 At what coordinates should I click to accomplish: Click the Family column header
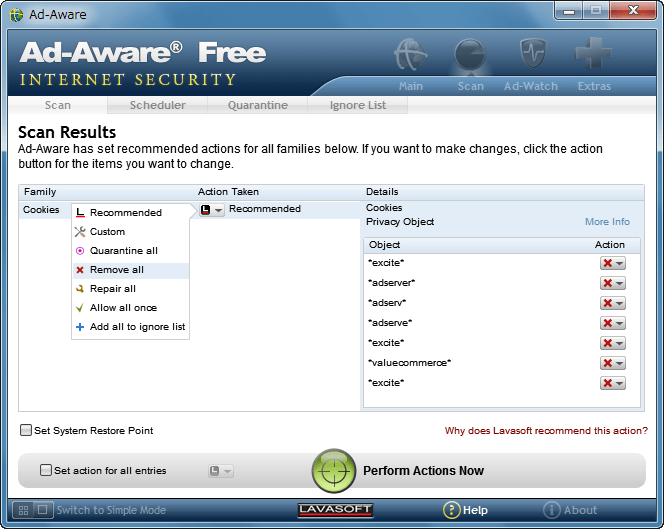pyautogui.click(x=40, y=192)
